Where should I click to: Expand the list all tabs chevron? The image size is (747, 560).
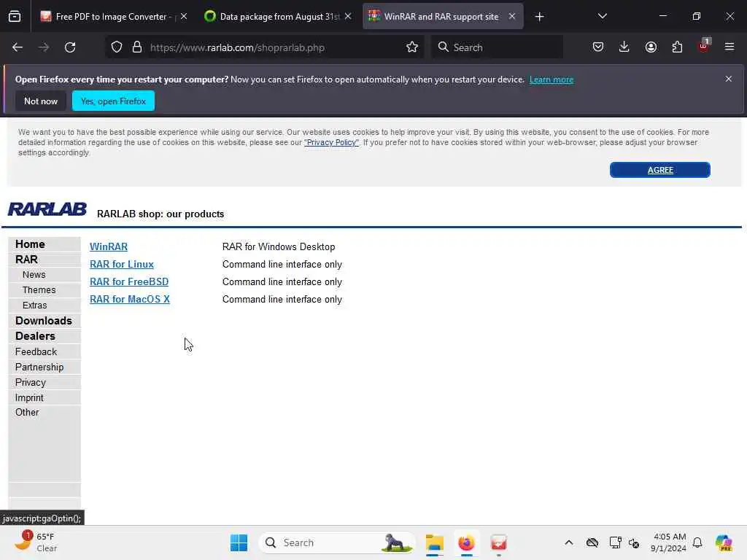pos(602,16)
